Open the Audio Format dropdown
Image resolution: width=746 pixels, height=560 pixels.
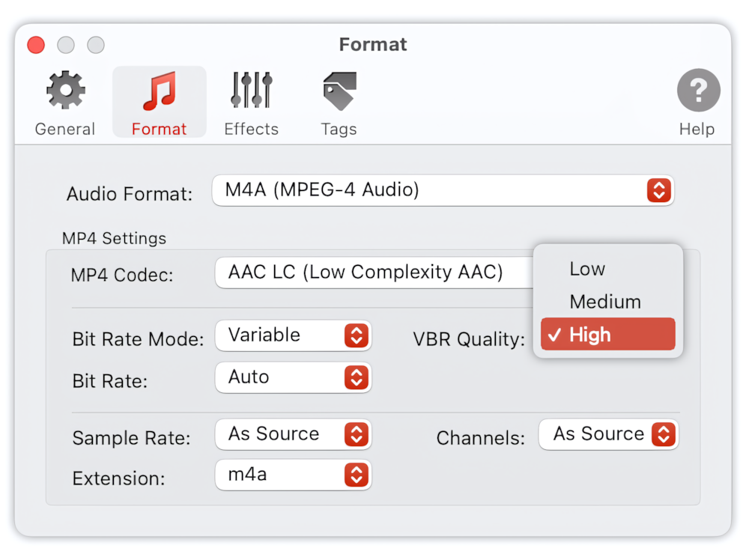[443, 190]
